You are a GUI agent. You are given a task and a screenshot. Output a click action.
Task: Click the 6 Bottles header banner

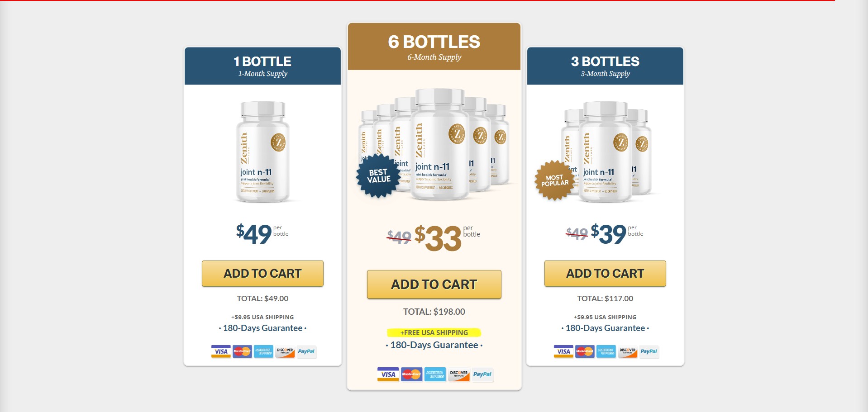[434, 47]
